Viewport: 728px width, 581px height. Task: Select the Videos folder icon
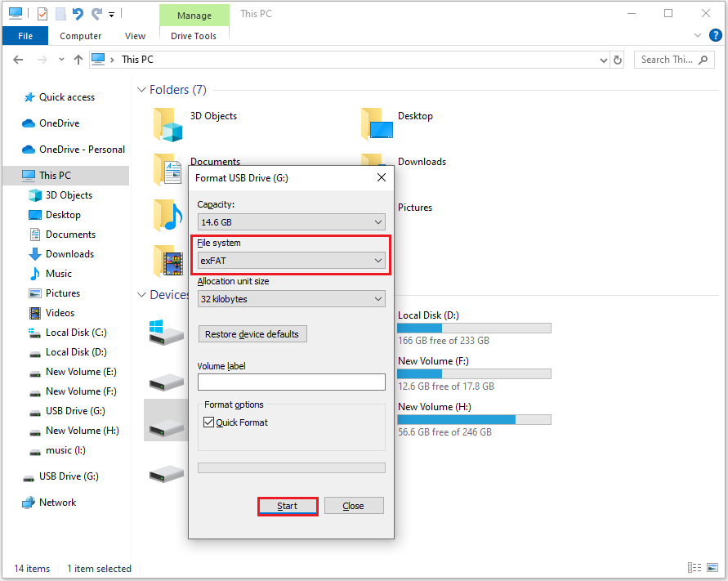(x=168, y=261)
